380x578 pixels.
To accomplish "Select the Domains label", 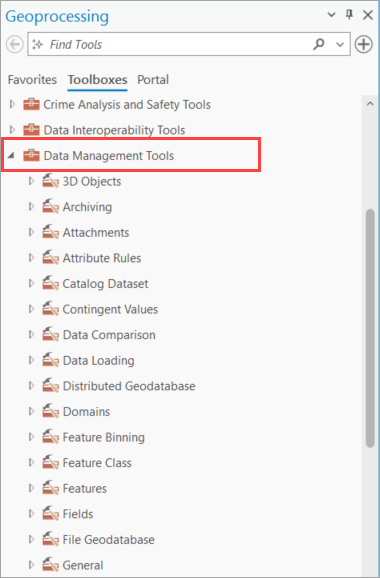I will pos(86,411).
